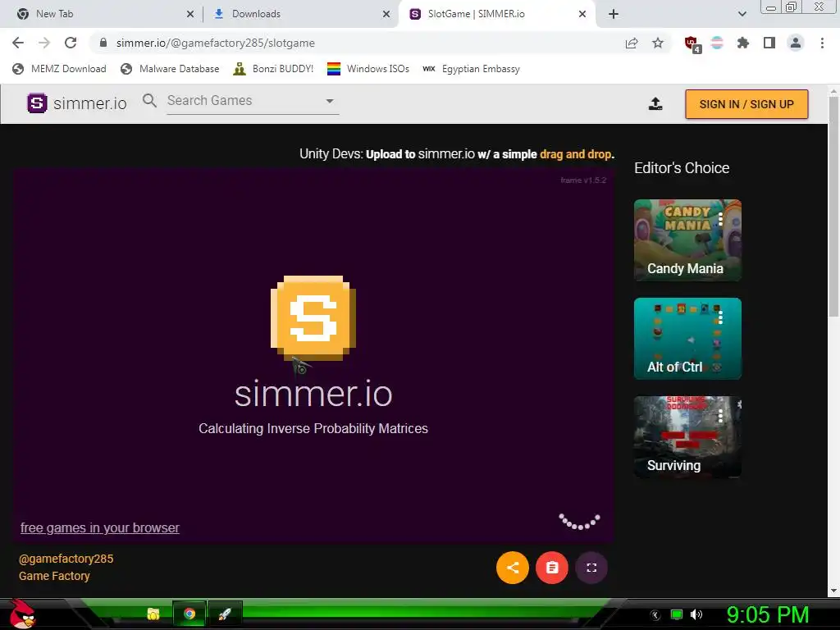
Task: Click the Game Factory author name
Action: click(54, 576)
